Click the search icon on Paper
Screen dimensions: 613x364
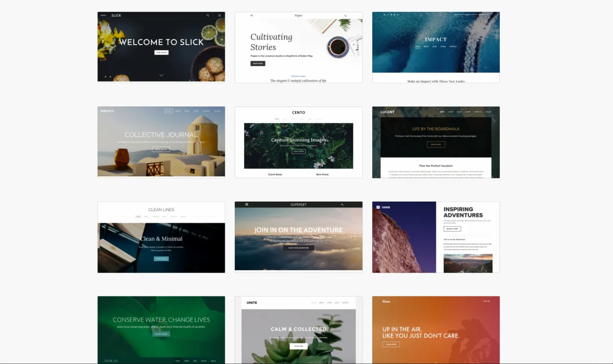(345, 15)
